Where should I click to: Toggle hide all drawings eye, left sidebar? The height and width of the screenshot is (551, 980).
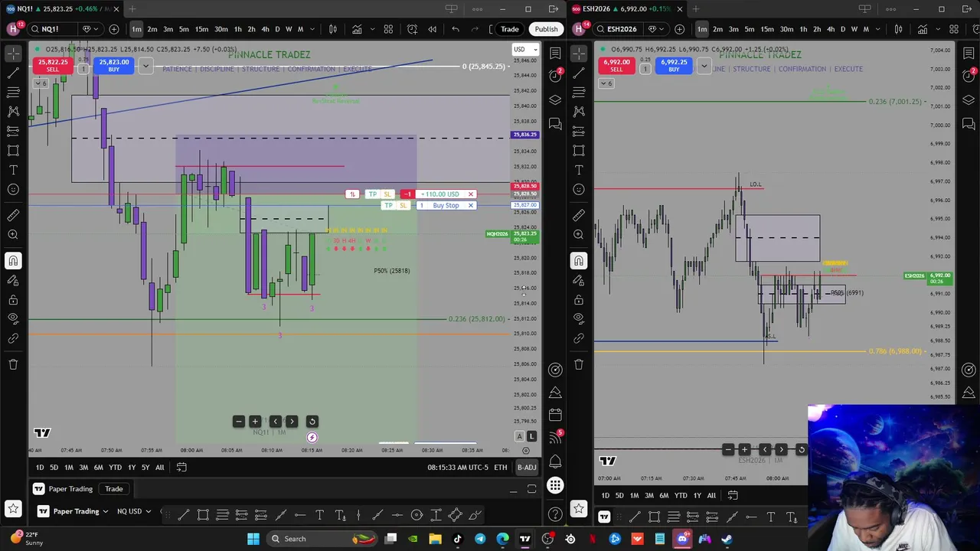pyautogui.click(x=13, y=318)
